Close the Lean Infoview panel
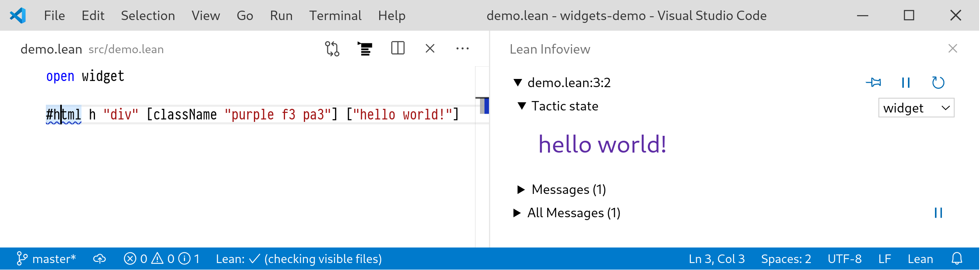This screenshot has width=980, height=270. (953, 49)
